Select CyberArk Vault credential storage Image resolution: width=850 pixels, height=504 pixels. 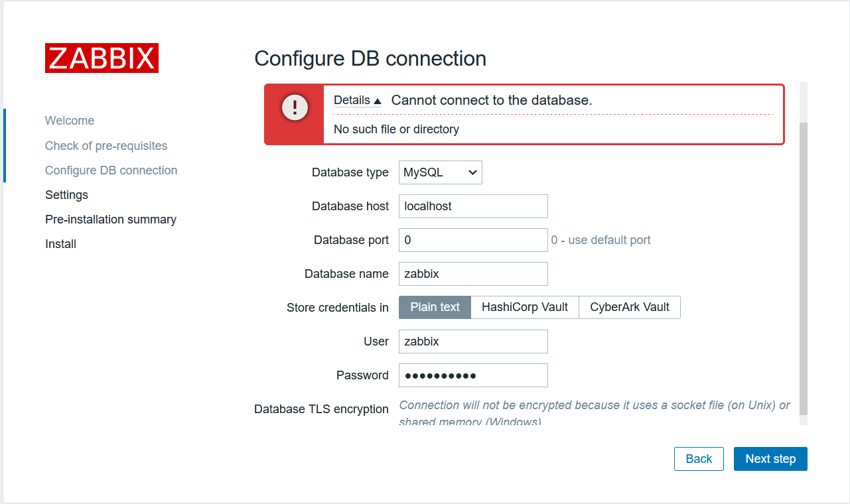point(630,307)
